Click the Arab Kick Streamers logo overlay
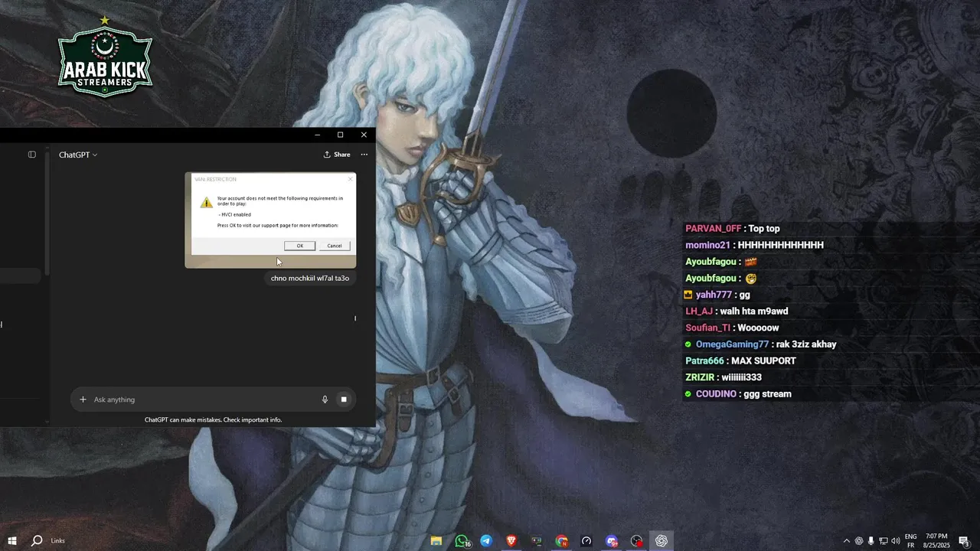Viewport: 980px width, 551px height. coord(105,57)
